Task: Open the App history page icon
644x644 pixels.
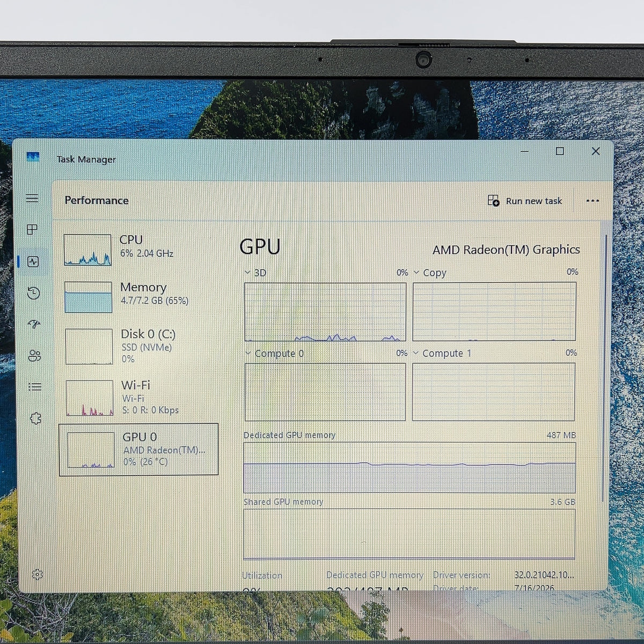Action: 33,293
